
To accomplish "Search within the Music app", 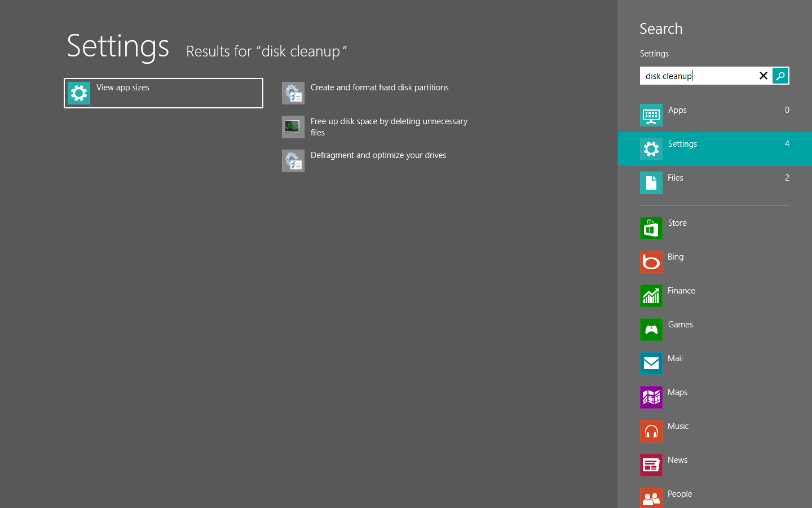I will (714, 431).
